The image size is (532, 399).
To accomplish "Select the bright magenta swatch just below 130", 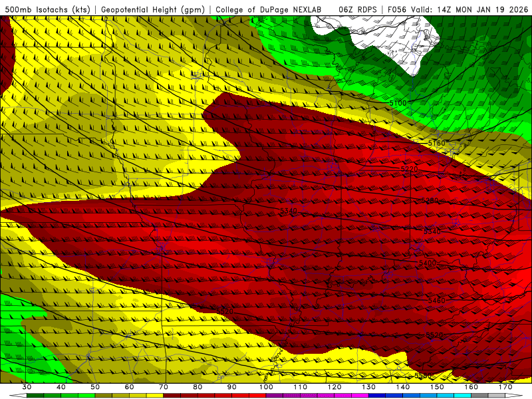I will (x=360, y=396).
